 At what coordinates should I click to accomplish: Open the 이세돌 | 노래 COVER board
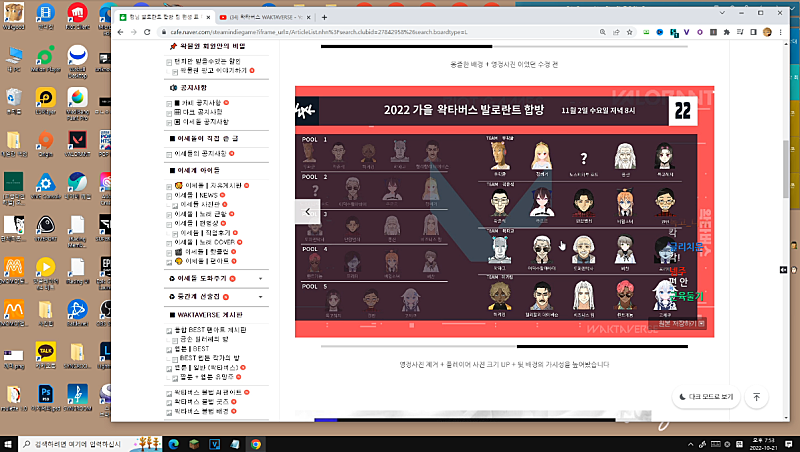coord(205,242)
